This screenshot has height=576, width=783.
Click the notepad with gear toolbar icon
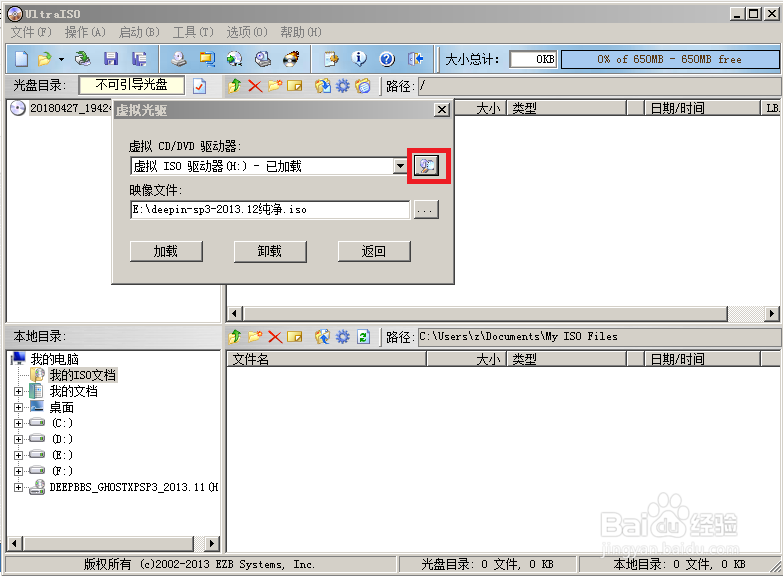[331, 59]
